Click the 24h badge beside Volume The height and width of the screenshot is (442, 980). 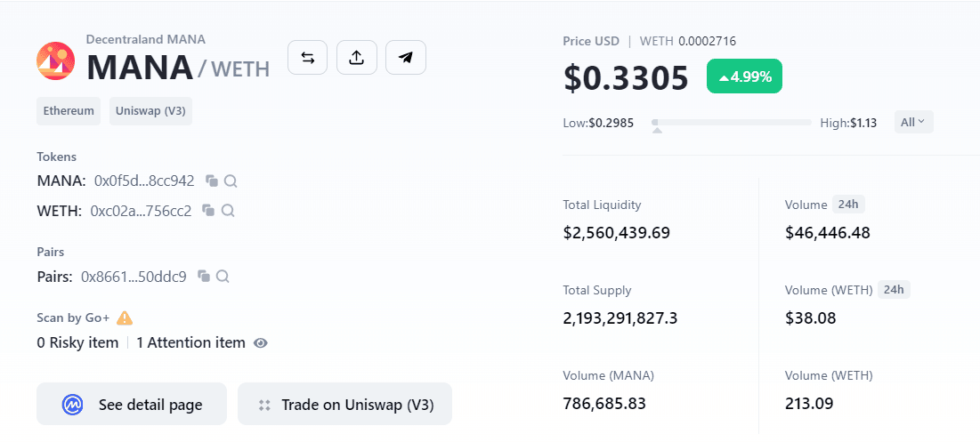(x=848, y=205)
